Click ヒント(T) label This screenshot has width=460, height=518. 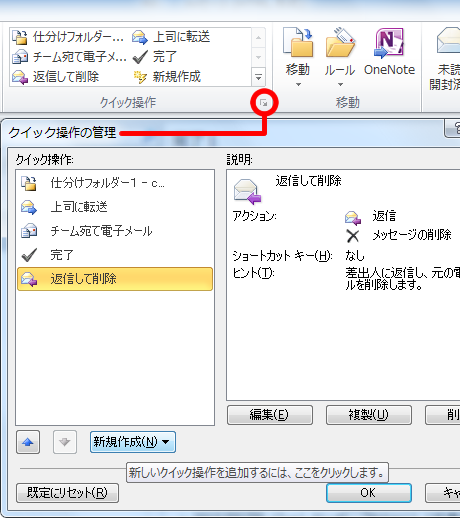tap(253, 273)
